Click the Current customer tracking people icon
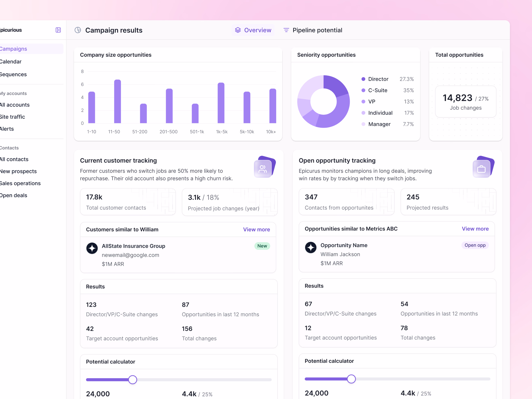Image resolution: width=532 pixels, height=399 pixels. pos(263,169)
